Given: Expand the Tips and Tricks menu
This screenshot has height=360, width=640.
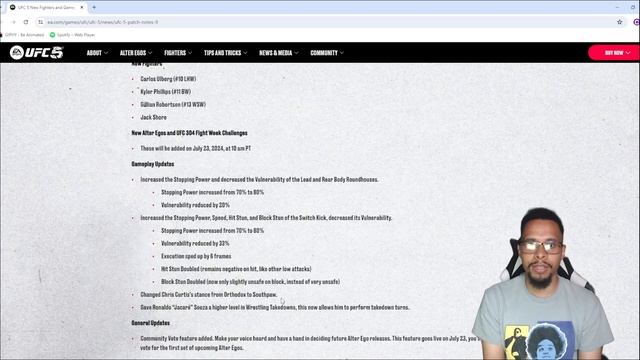Looking at the screenshot, I should coord(225,53).
